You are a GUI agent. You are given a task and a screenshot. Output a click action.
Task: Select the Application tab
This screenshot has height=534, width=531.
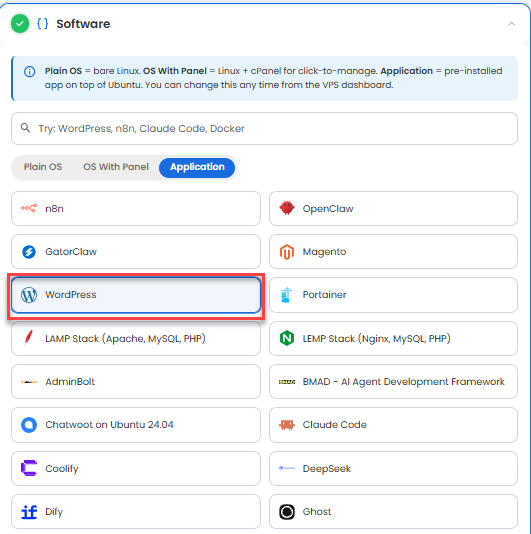pyautogui.click(x=197, y=168)
